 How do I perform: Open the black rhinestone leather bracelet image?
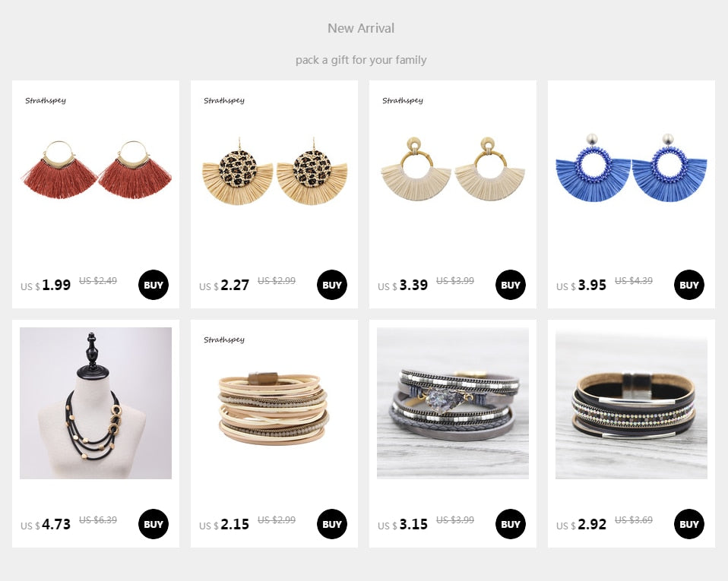631,403
